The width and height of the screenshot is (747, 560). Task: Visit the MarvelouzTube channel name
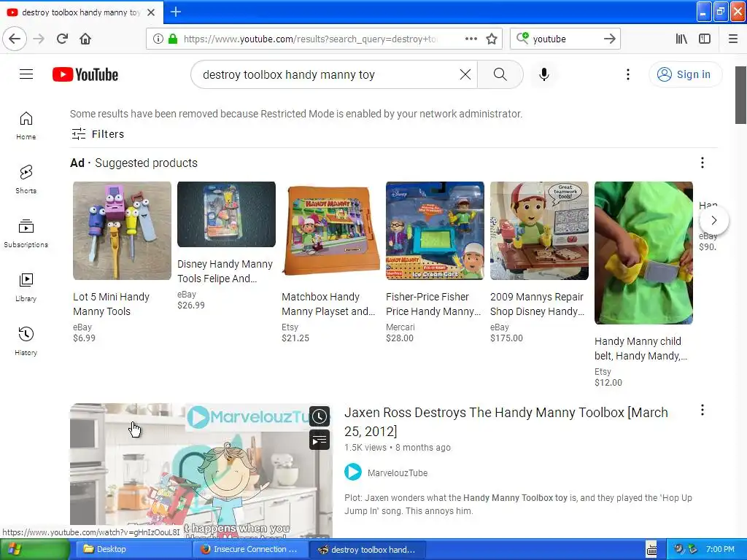tap(398, 472)
